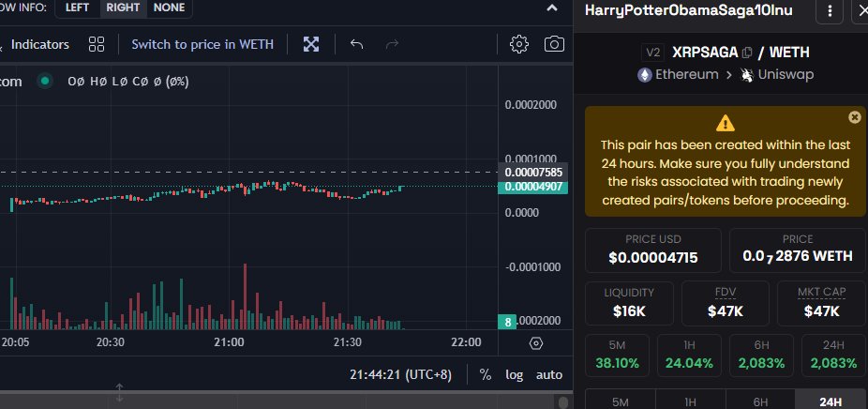Viewport: 868px width, 409px height.
Task: Toggle the green series visibility dot
Action: 45,82
